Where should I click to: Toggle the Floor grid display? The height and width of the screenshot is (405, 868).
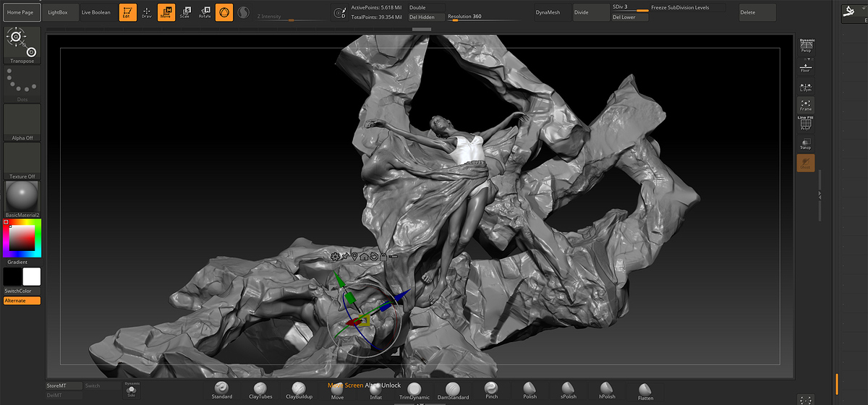point(805,67)
